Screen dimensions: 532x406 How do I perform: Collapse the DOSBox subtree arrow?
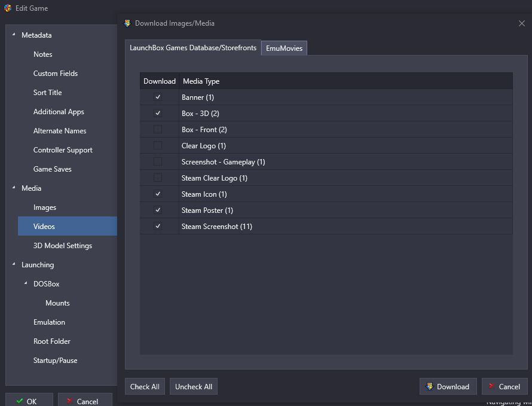pos(26,284)
